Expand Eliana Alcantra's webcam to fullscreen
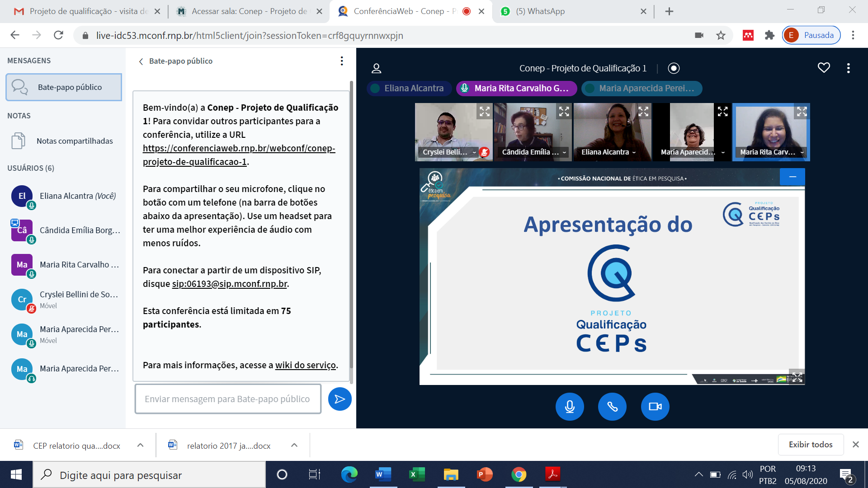This screenshot has width=868, height=488. click(x=643, y=111)
